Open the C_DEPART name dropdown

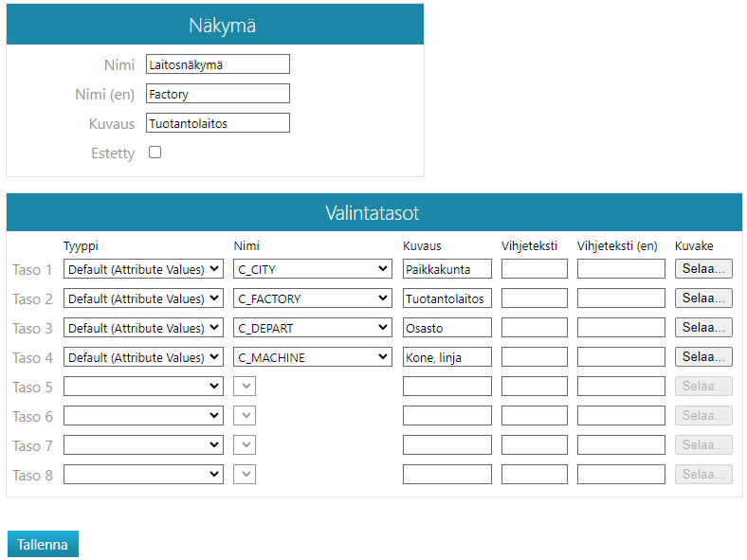pyautogui.click(x=313, y=328)
